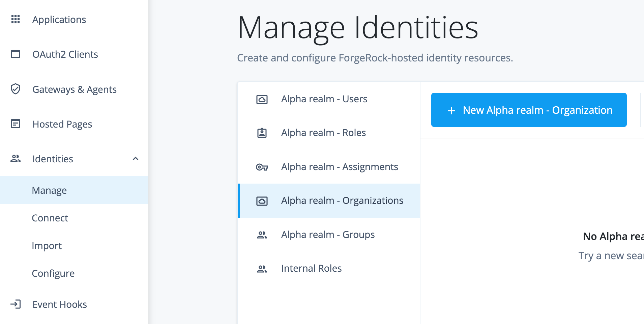This screenshot has height=324, width=644.
Task: Select the Manage submenu item
Action: [74, 190]
